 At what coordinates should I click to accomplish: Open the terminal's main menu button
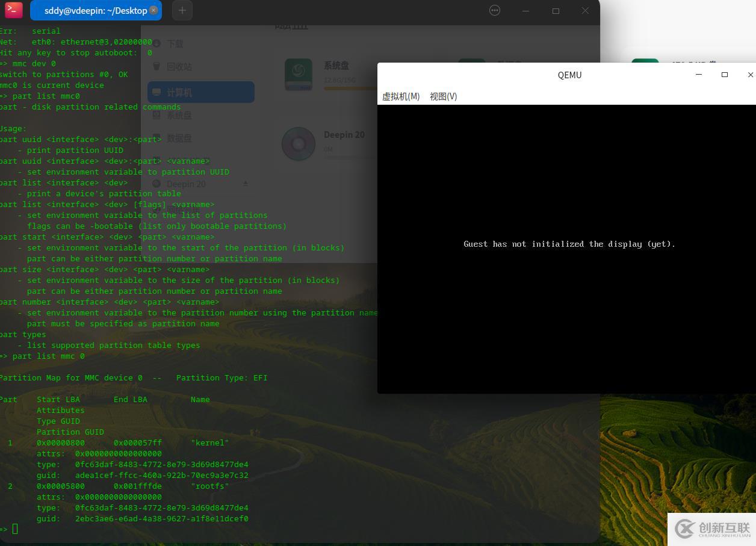495,10
